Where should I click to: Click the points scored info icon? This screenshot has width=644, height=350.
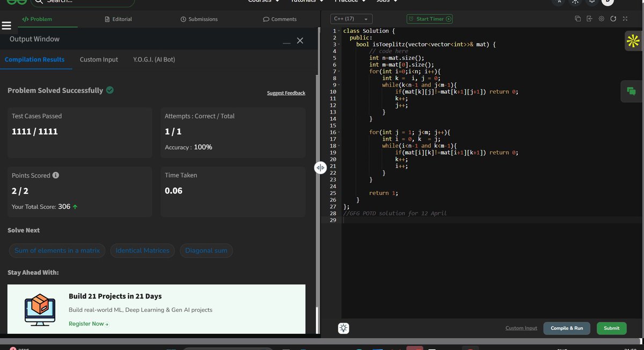(x=56, y=176)
